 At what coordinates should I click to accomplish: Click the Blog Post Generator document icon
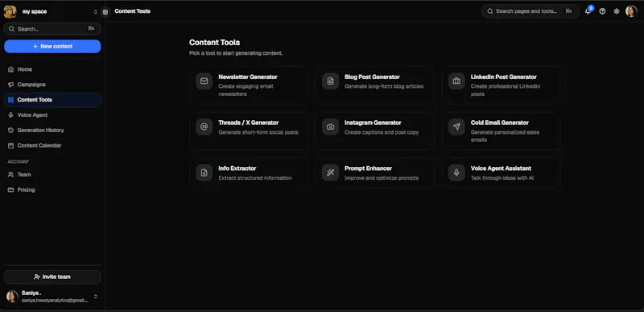point(330,81)
